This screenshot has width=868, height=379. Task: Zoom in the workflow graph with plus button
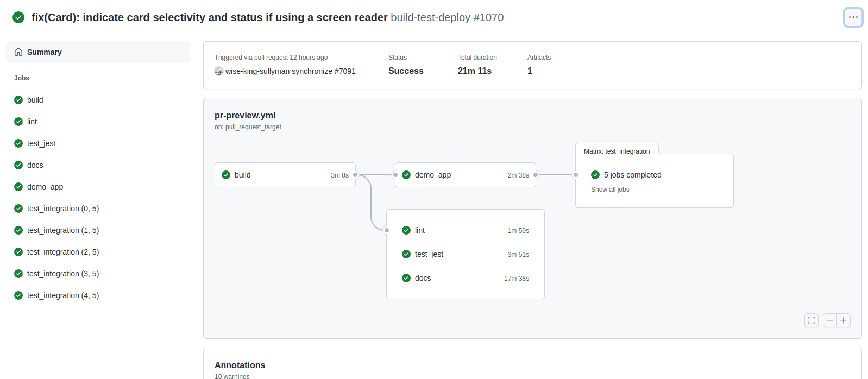coord(844,320)
